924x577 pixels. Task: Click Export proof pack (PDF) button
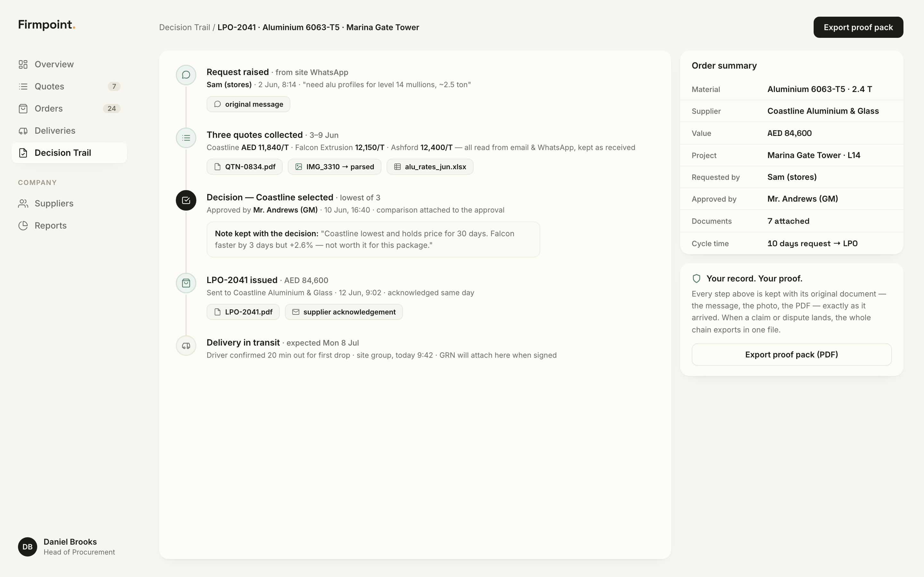pyautogui.click(x=791, y=355)
